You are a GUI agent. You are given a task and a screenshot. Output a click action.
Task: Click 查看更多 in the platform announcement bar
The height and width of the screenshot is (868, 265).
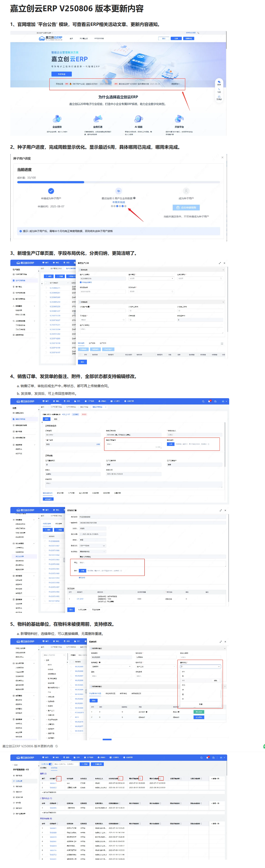(175, 84)
